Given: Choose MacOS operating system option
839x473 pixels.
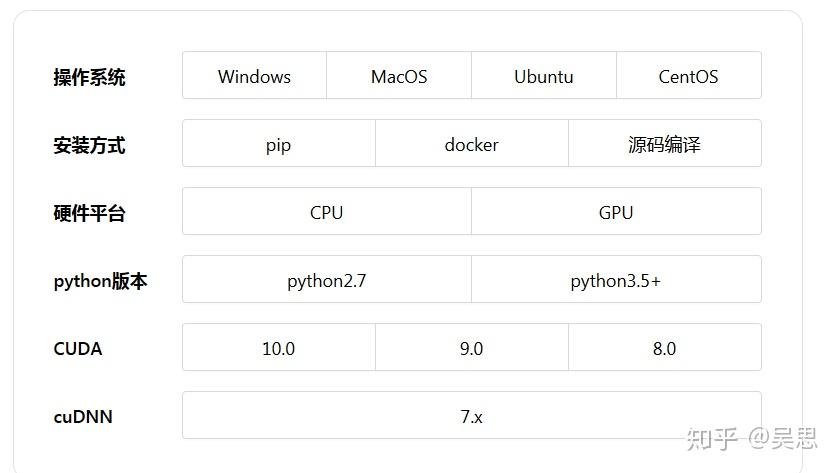Looking at the screenshot, I should click(399, 76).
